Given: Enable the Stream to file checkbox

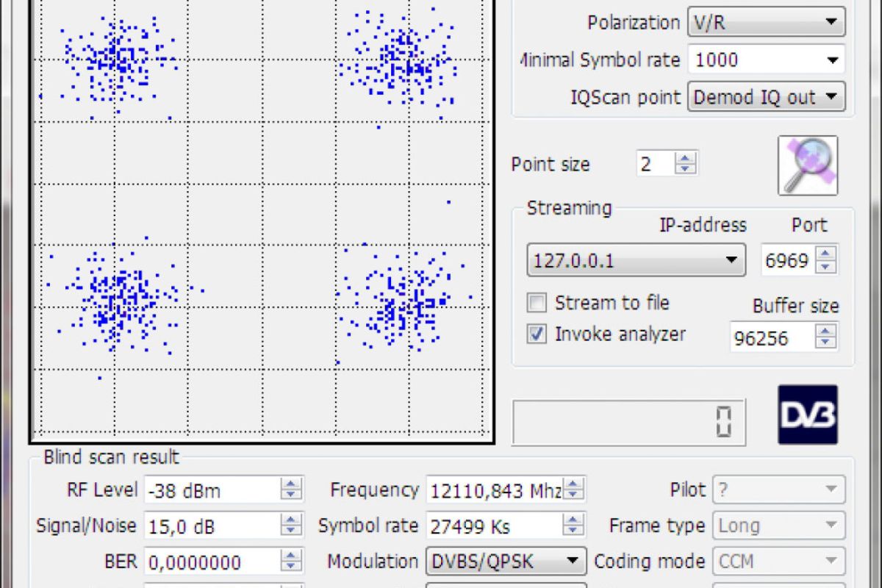Looking at the screenshot, I should [537, 303].
